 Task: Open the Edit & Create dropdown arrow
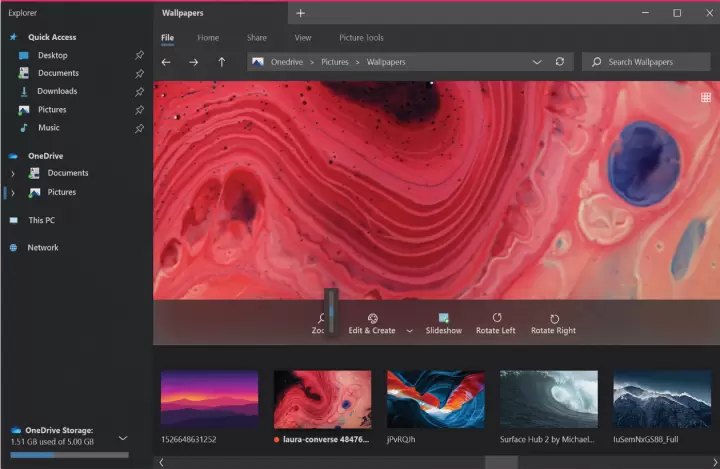pos(409,331)
